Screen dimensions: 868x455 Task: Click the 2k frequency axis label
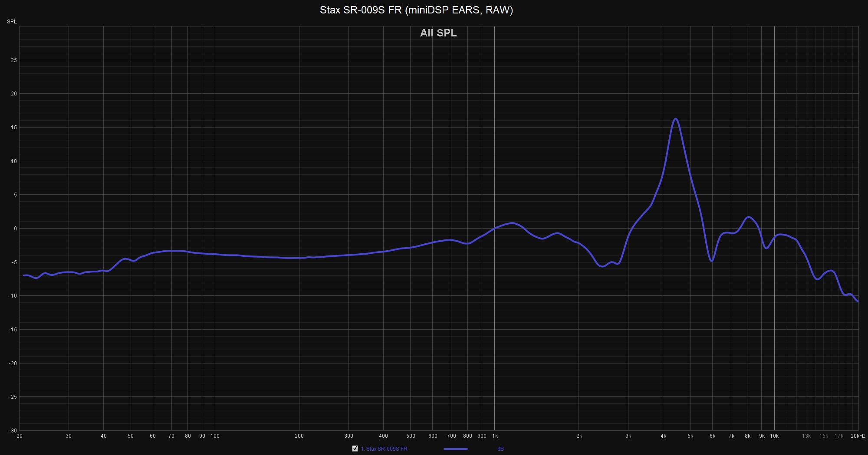click(x=579, y=436)
